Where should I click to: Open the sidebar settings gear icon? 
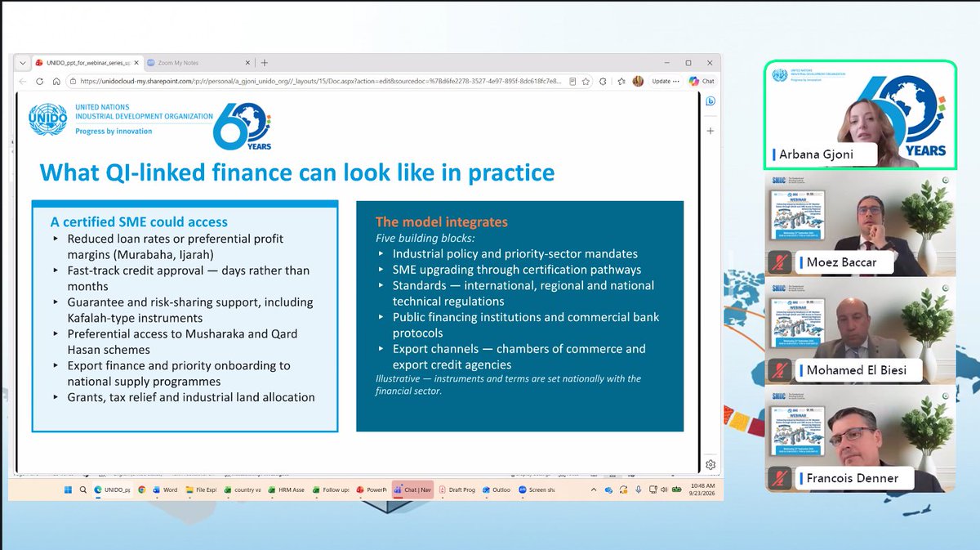710,464
